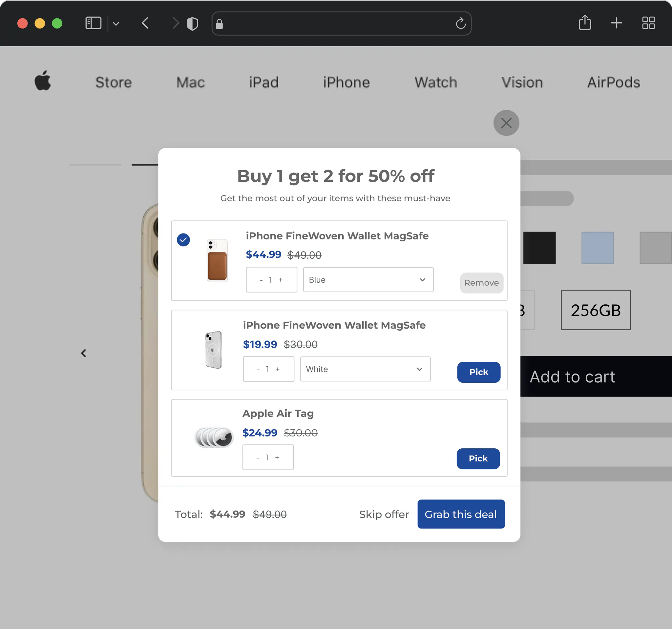The width and height of the screenshot is (672, 629).
Task: Go to the iPhone nav menu item
Action: click(x=346, y=82)
